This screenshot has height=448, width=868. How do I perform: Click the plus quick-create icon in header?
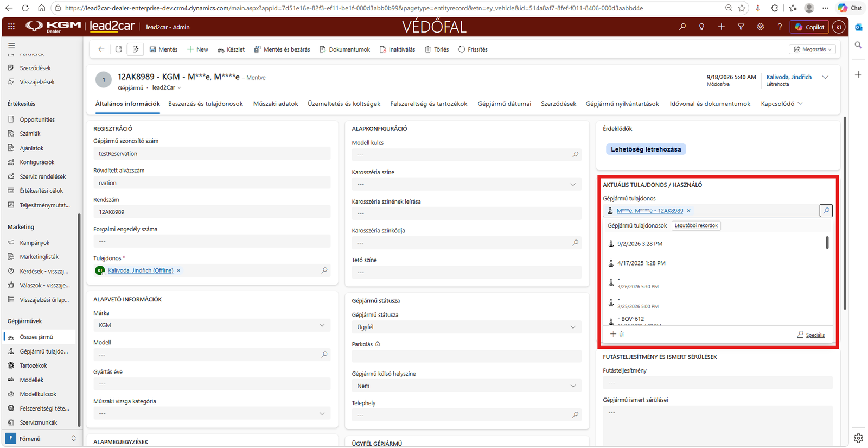click(722, 27)
